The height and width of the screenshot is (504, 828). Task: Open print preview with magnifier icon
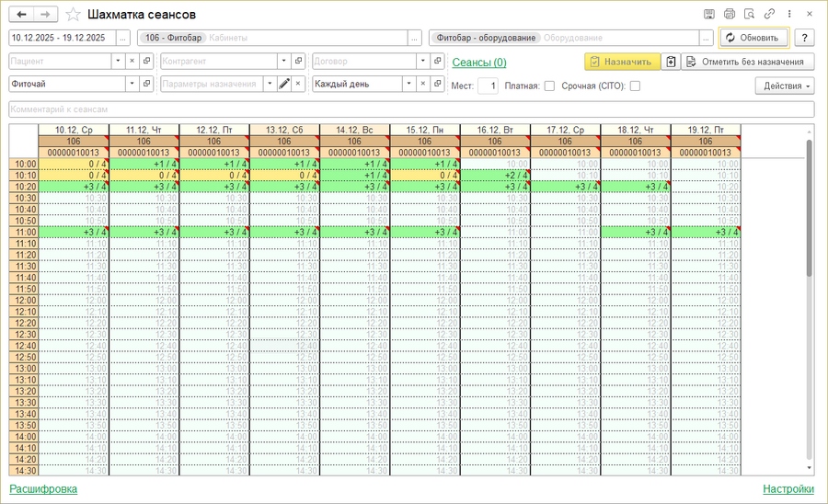click(749, 15)
